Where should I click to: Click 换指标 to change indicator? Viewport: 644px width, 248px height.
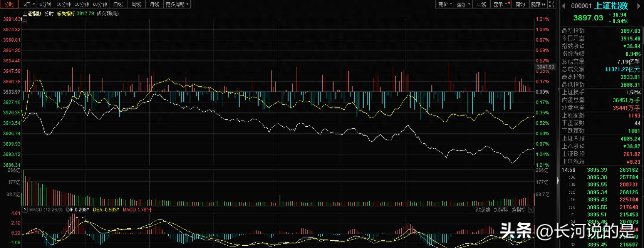(x=518, y=210)
